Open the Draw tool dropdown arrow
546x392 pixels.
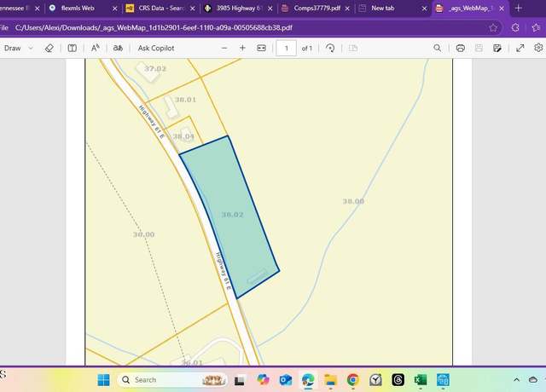coord(31,49)
